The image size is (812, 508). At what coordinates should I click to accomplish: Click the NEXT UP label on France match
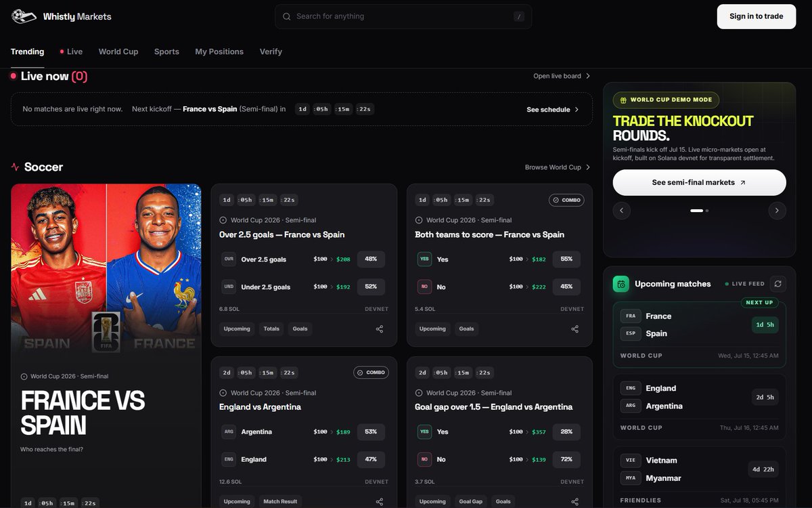[x=759, y=303]
